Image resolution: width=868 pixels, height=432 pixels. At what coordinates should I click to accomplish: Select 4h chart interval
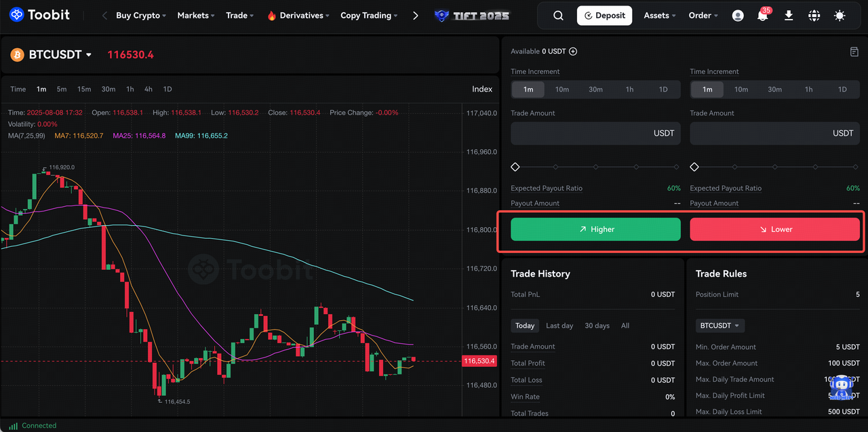point(149,89)
